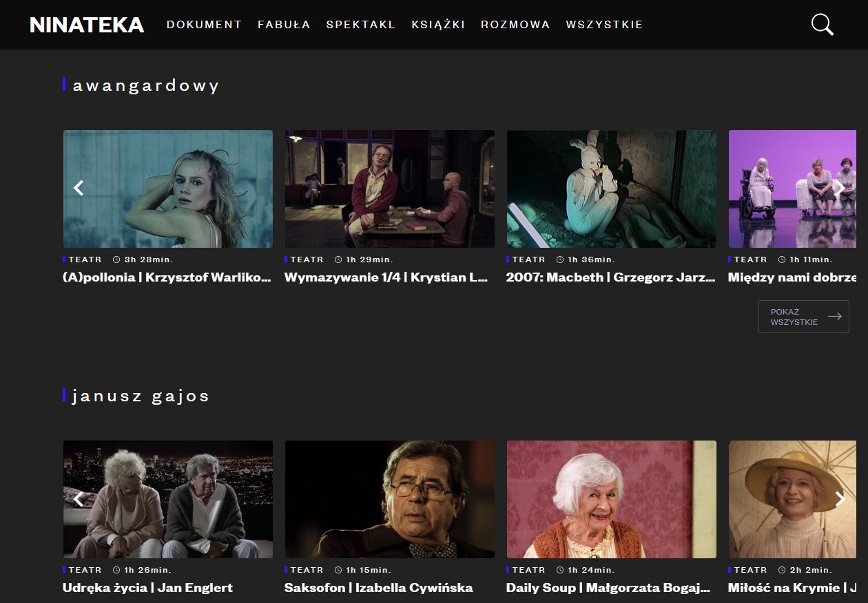The height and width of the screenshot is (603, 868).
Task: Open the 2007: Macbeth thumbnail
Action: [x=612, y=189]
